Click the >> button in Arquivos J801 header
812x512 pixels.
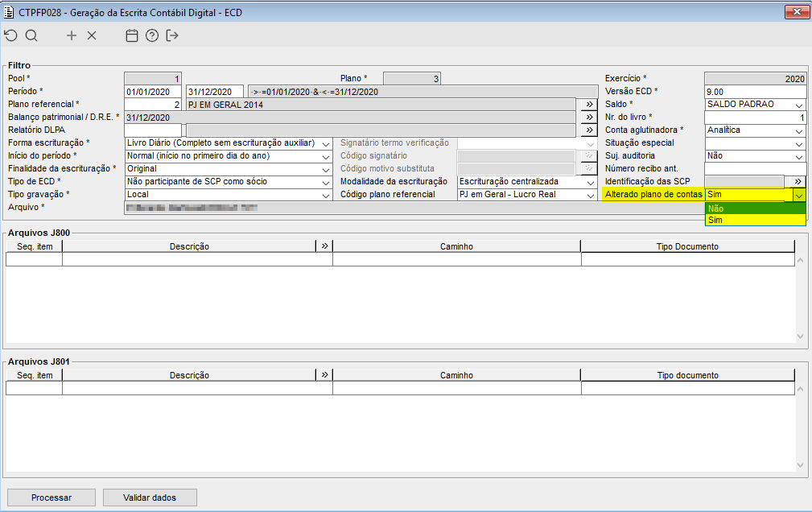[x=324, y=374]
